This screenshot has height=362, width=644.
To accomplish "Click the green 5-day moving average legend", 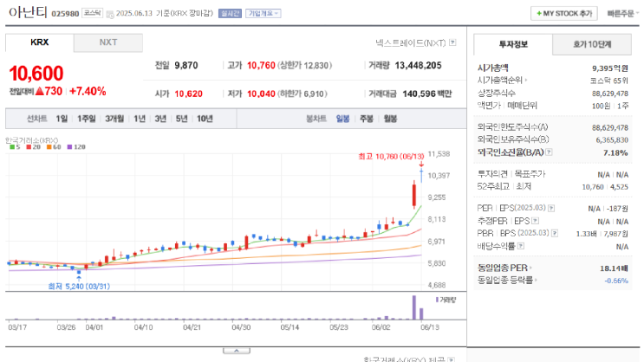I will point(15,147).
